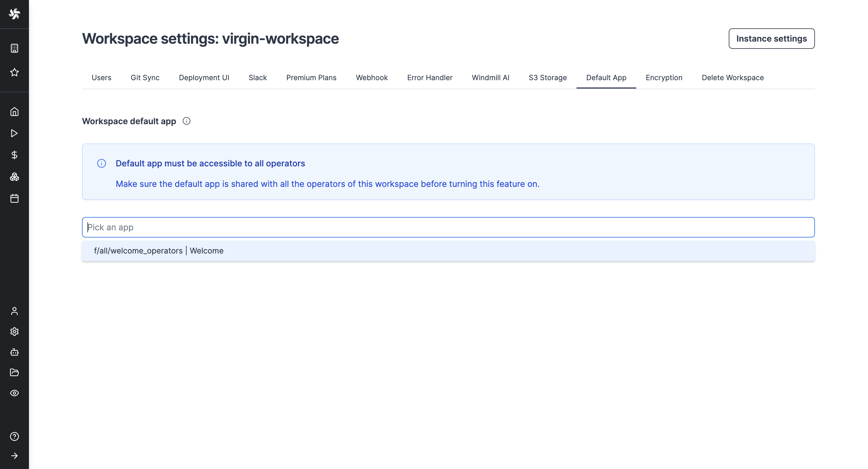Open Runs via play triangle icon
868x469 pixels.
tap(14, 133)
